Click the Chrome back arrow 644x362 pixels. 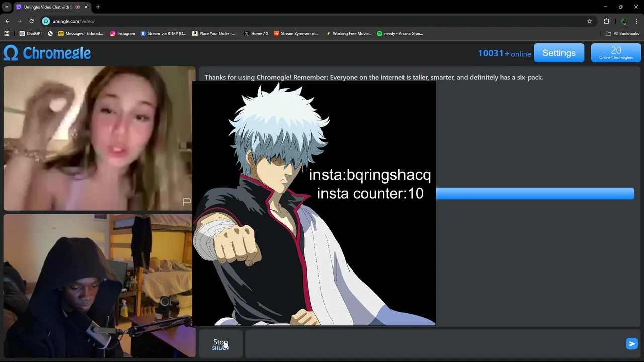7,21
